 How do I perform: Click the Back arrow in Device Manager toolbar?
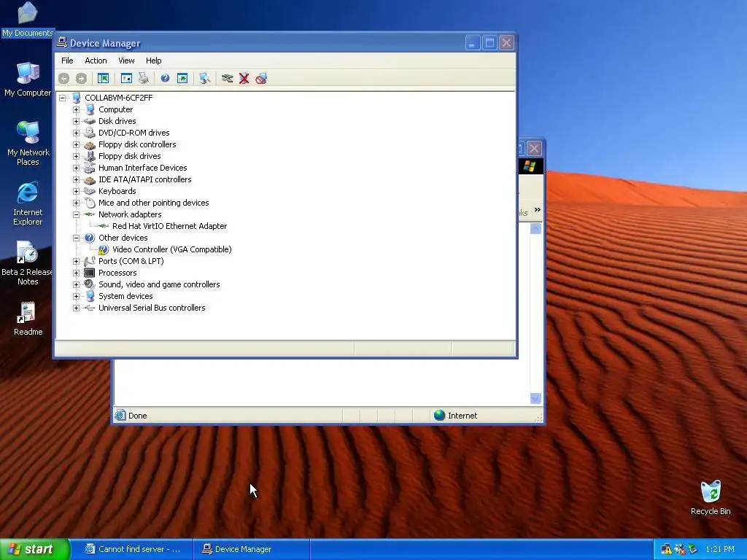tap(64, 78)
